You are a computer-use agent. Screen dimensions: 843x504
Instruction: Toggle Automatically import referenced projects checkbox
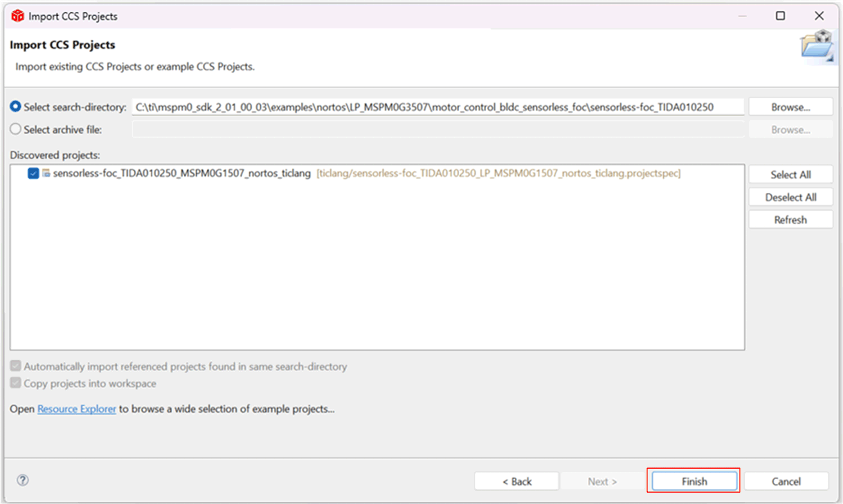tap(16, 366)
